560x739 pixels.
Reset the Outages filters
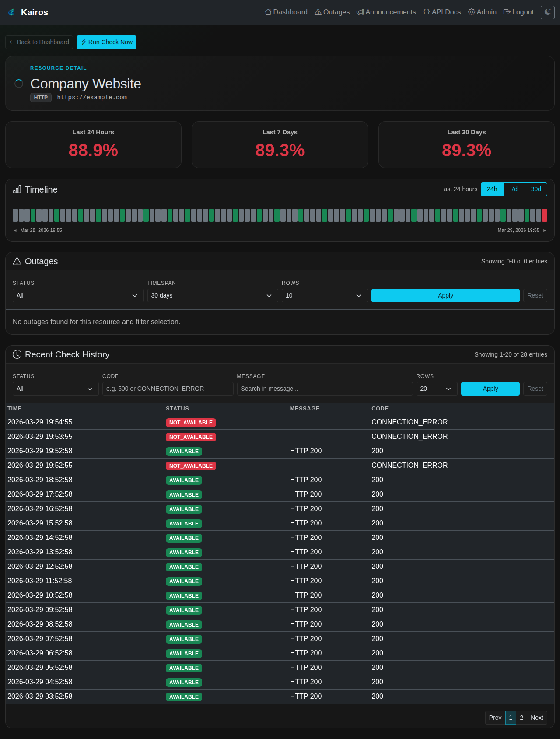point(535,295)
